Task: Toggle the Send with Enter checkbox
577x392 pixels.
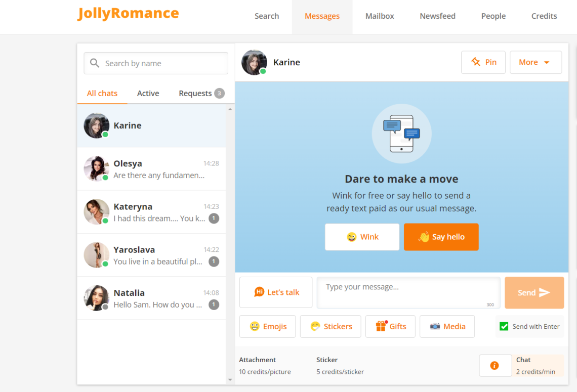Action: click(x=504, y=326)
